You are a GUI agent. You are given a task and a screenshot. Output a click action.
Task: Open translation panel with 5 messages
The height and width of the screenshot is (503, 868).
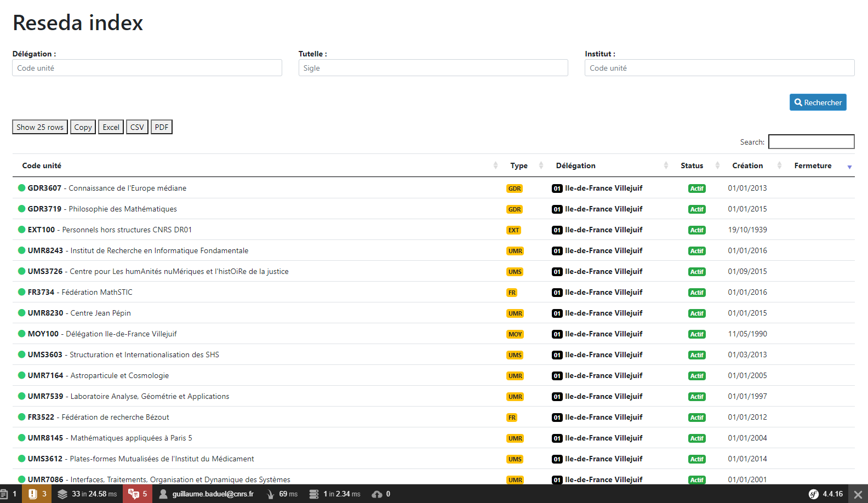coord(138,494)
